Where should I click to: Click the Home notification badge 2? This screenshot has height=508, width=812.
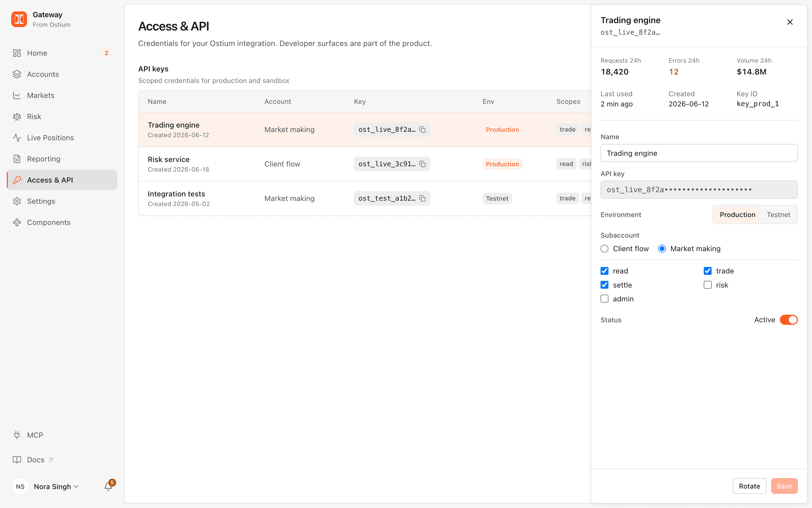[106, 53]
